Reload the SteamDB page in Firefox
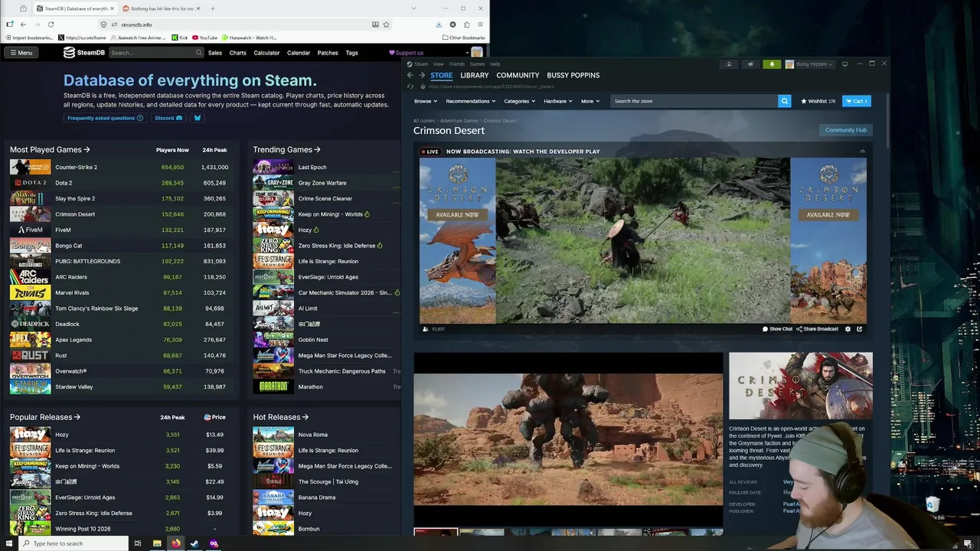 click(51, 24)
